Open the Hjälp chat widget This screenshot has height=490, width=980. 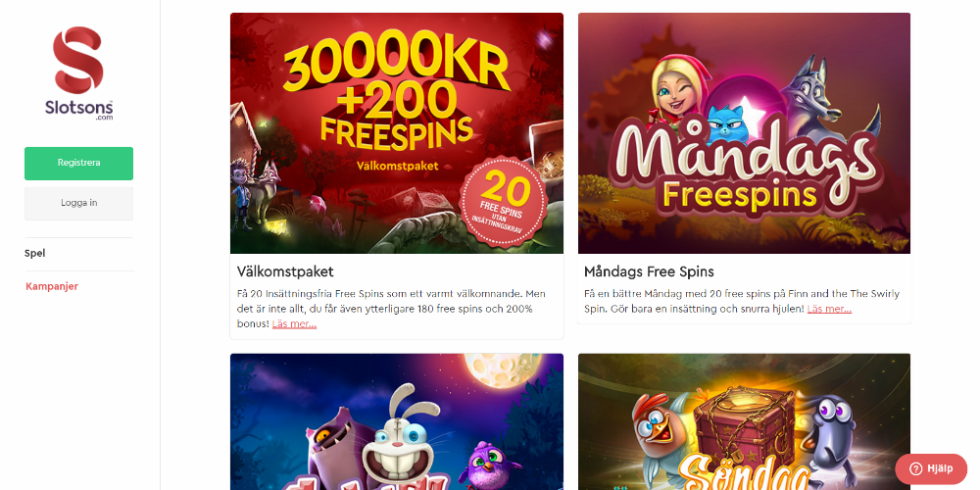tap(931, 468)
